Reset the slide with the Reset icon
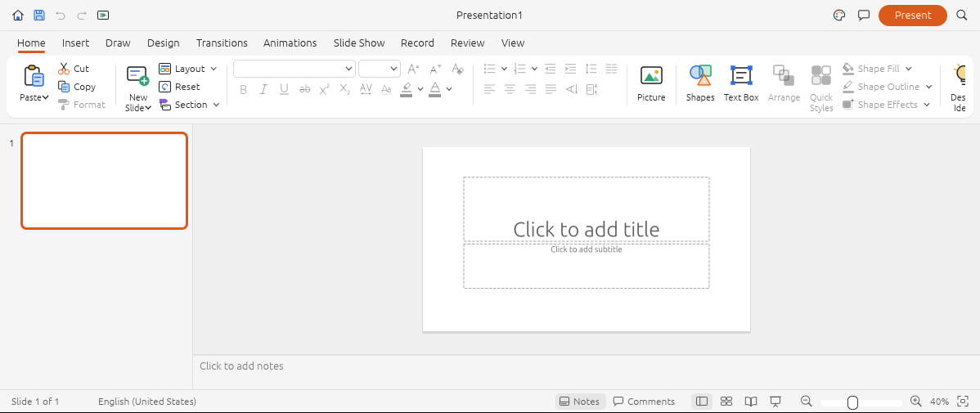The image size is (980, 413). pyautogui.click(x=165, y=87)
